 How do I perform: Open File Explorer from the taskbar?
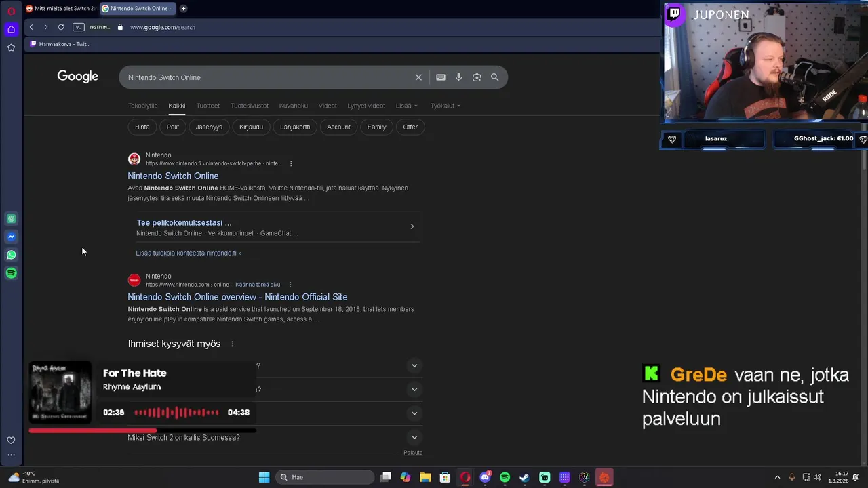[x=425, y=477]
